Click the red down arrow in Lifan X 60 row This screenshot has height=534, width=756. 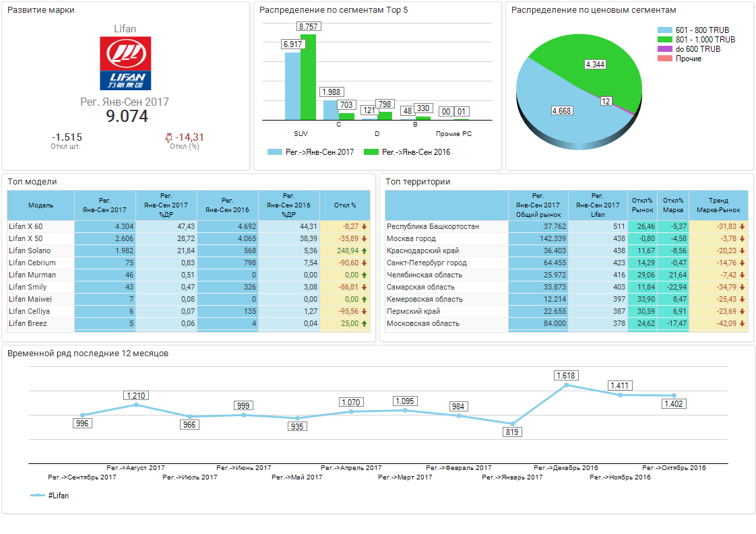click(x=365, y=226)
